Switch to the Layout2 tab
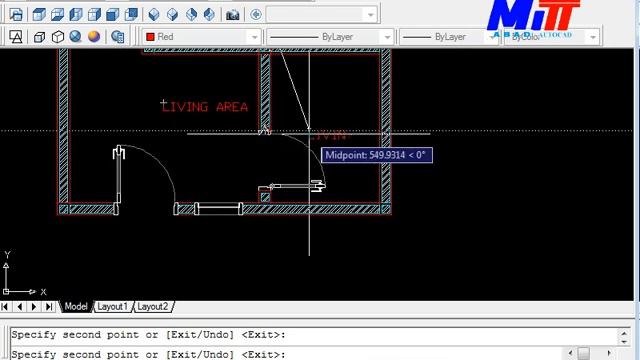This screenshot has height=360, width=640. click(153, 307)
